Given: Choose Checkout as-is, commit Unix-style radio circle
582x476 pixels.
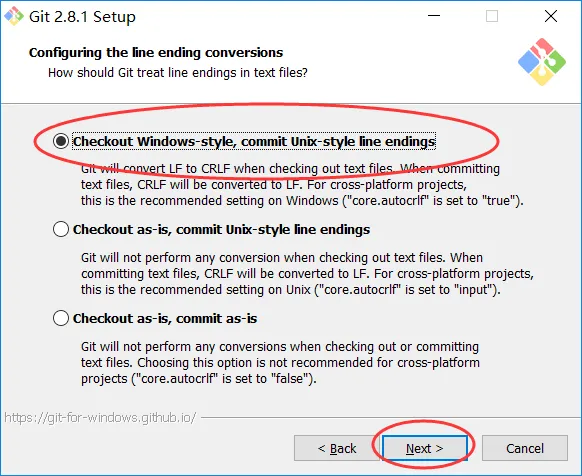Looking at the screenshot, I should tap(61, 229).
